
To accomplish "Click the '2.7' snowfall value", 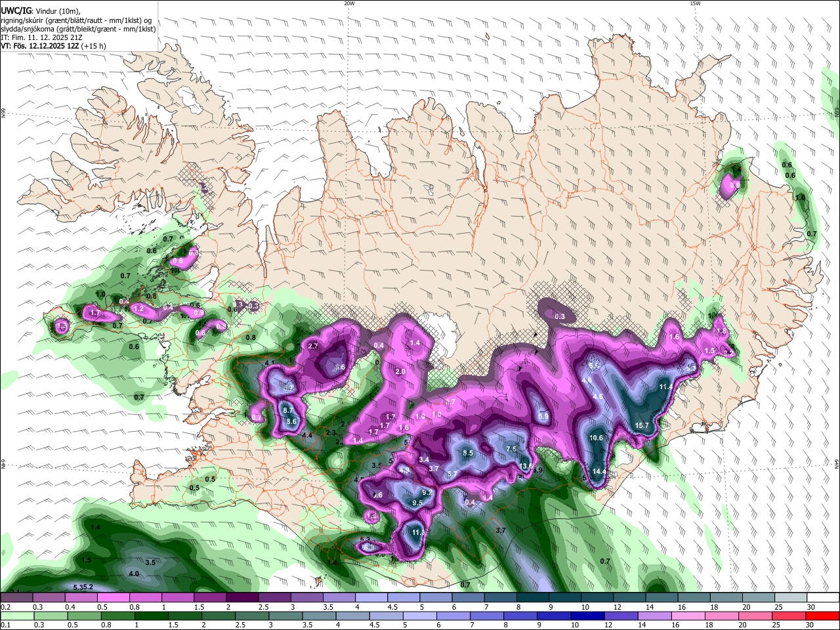I will 313,346.
